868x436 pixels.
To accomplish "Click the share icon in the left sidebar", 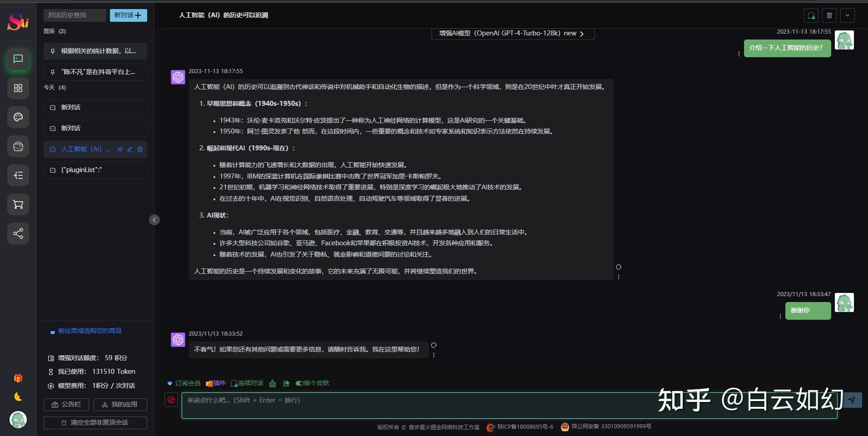I will click(x=18, y=233).
